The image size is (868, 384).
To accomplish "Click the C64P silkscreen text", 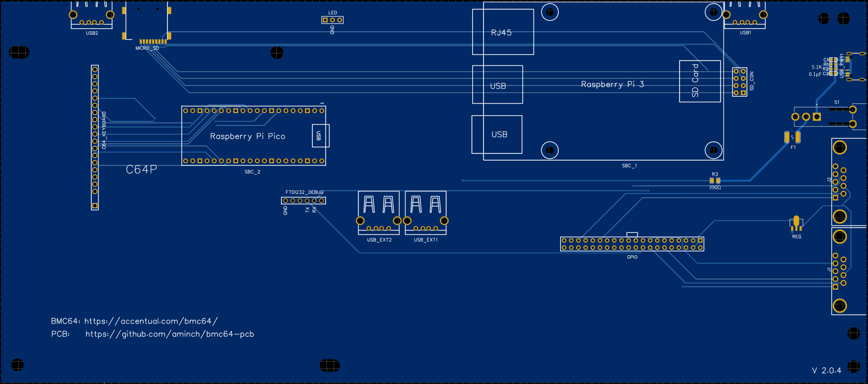I will click(141, 169).
